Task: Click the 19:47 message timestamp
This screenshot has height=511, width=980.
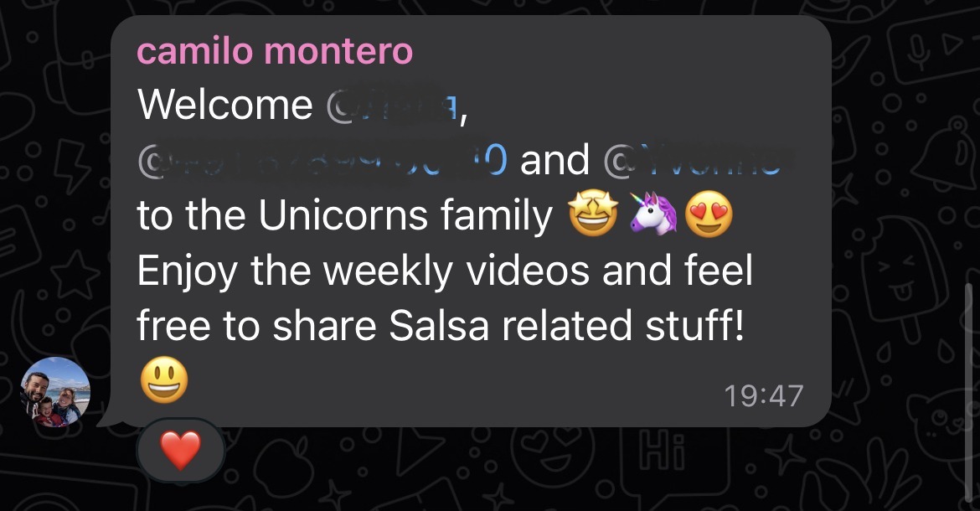Action: click(x=763, y=396)
